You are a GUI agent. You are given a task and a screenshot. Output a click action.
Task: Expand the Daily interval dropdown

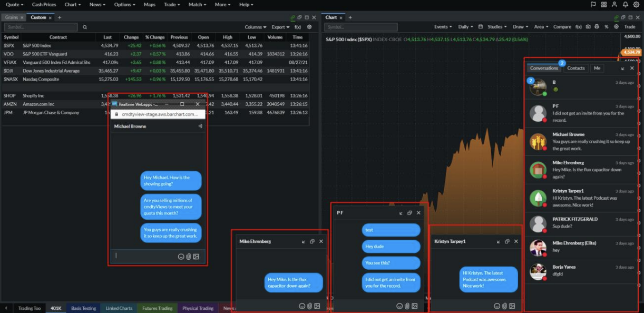pyautogui.click(x=465, y=27)
